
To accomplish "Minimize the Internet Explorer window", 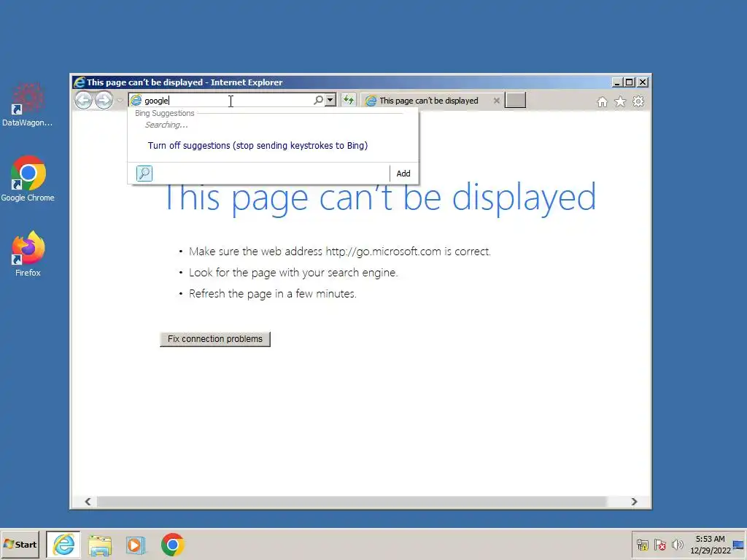I will click(617, 82).
